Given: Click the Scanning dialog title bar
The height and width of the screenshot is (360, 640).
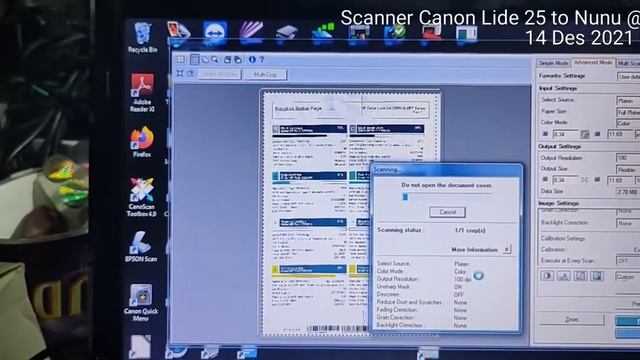Looking at the screenshot, I should (x=446, y=169).
